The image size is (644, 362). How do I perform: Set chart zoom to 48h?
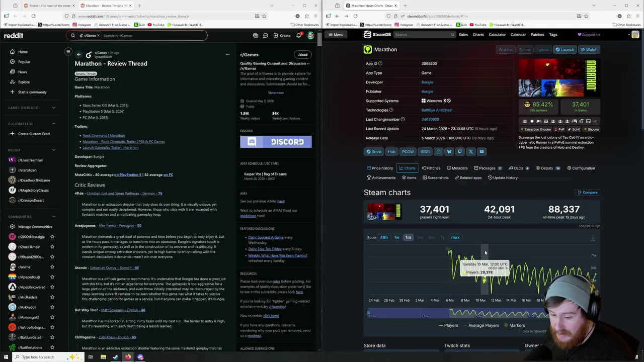[x=384, y=237]
